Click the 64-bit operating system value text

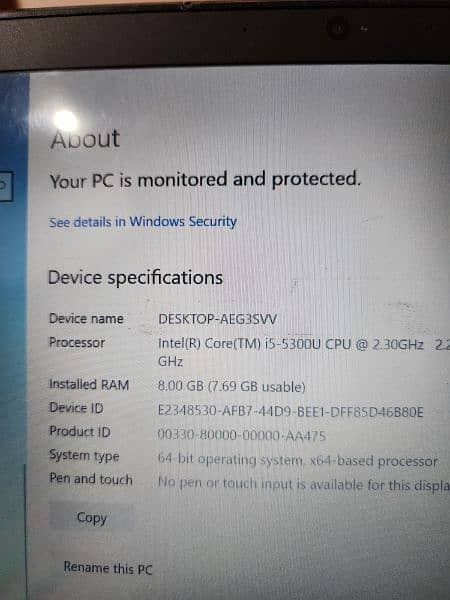click(297, 461)
